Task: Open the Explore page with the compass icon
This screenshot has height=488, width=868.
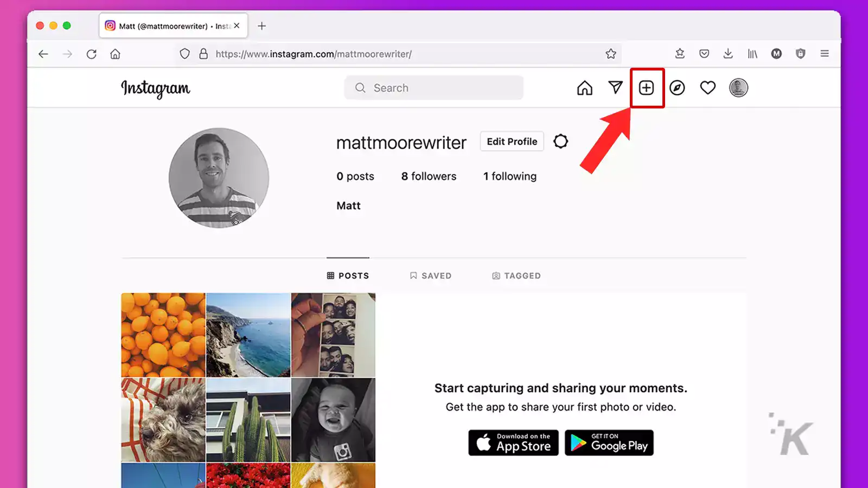Action: click(x=678, y=88)
